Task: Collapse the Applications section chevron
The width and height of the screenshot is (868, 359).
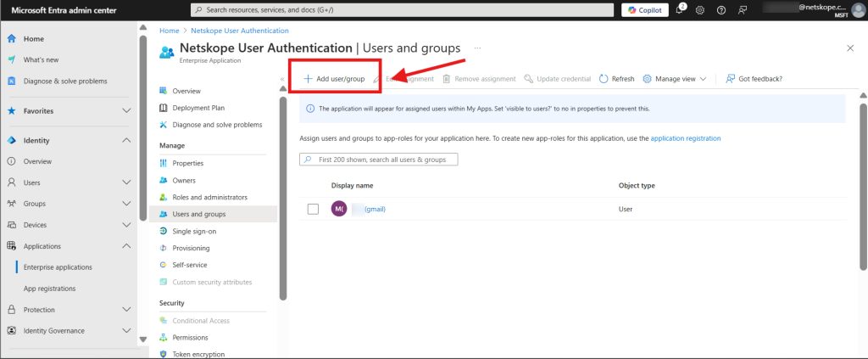Action: 126,246
